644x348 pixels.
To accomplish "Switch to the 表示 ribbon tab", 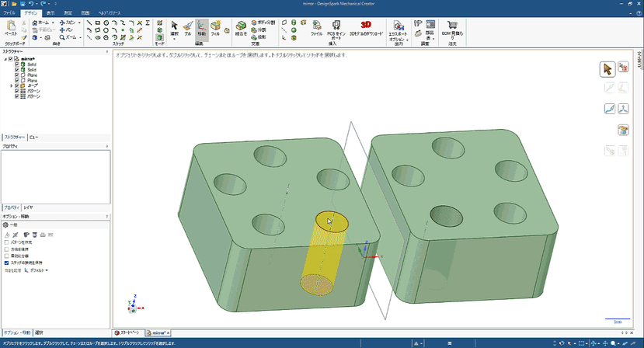I will (50, 12).
